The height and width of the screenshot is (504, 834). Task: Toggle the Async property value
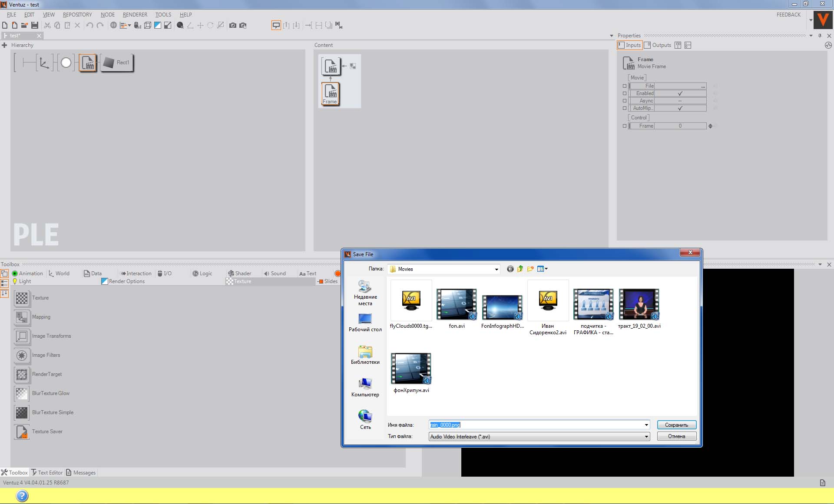click(x=680, y=101)
